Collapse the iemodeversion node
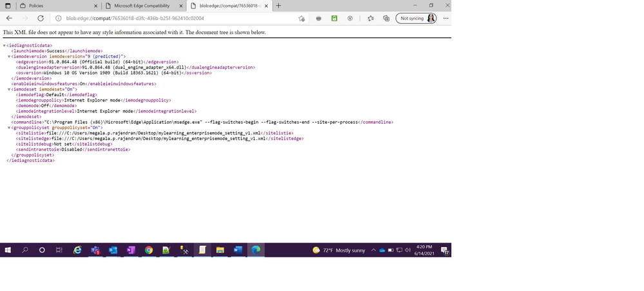The width and height of the screenshot is (644, 291). (x=9, y=56)
